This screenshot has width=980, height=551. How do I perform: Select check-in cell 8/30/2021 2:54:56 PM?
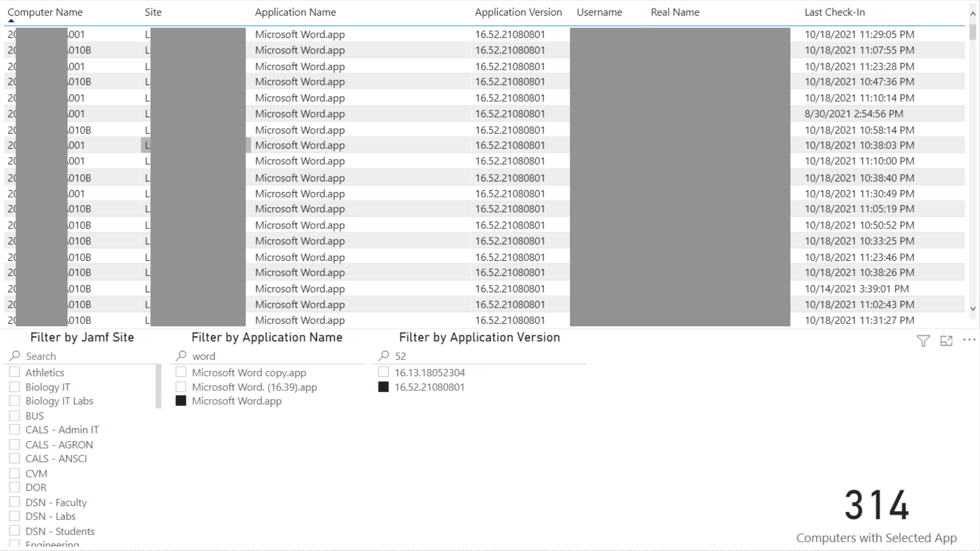[854, 114]
